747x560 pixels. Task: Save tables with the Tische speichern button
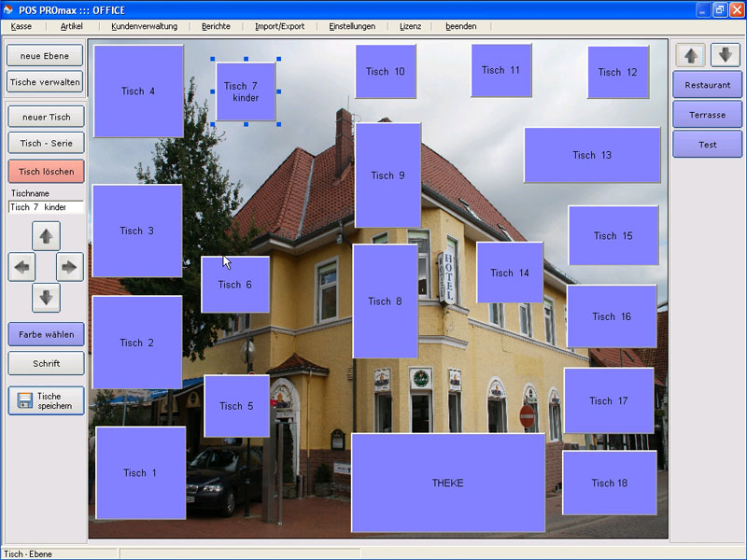[x=46, y=400]
